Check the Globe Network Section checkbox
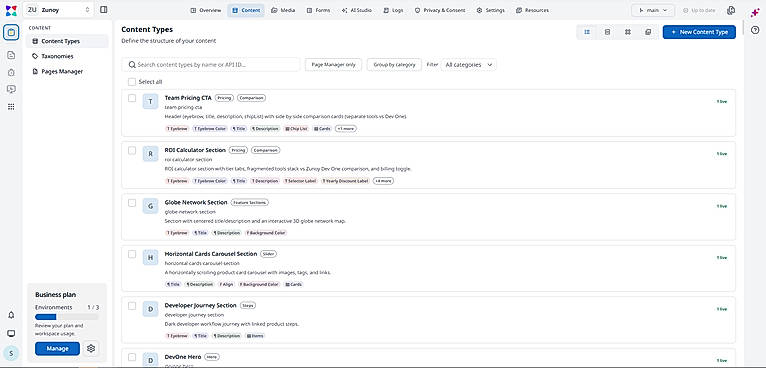Viewport: 766px width, 368px height. 132,203
